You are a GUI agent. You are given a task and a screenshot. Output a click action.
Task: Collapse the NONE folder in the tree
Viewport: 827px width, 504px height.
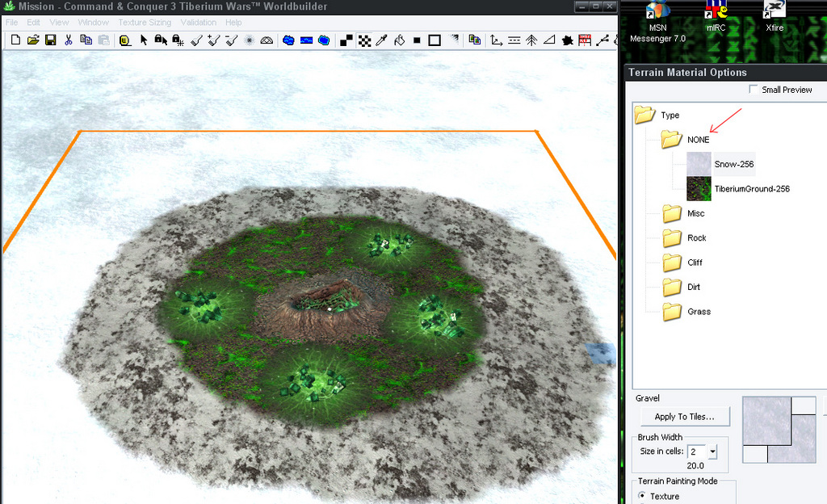(671, 139)
